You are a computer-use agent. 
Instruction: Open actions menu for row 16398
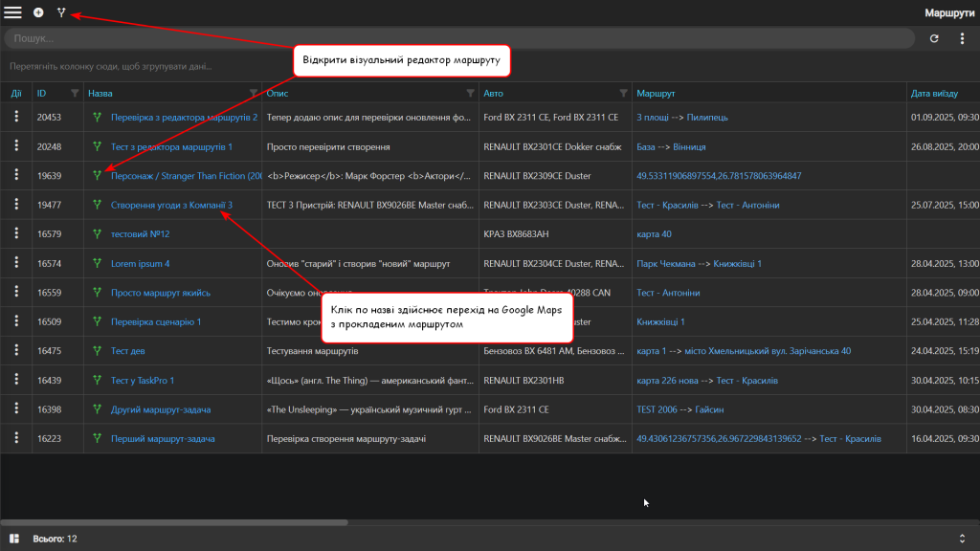point(16,409)
